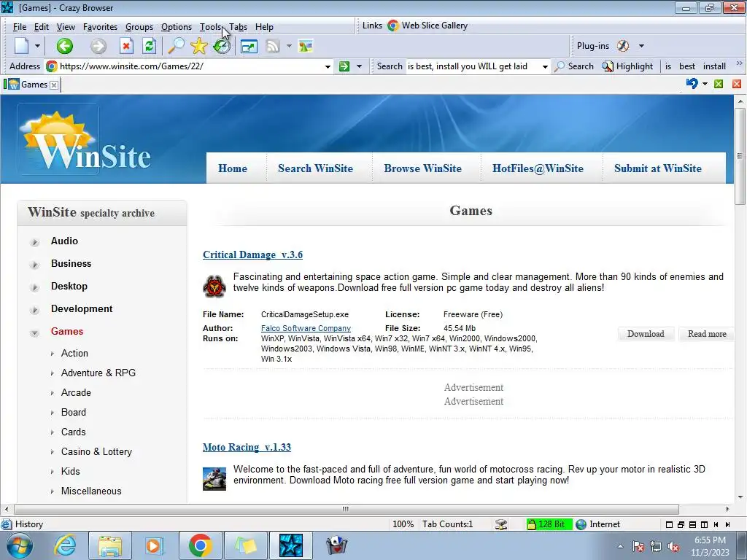Open the Favorites menu
This screenshot has width=747, height=560.
[100, 27]
